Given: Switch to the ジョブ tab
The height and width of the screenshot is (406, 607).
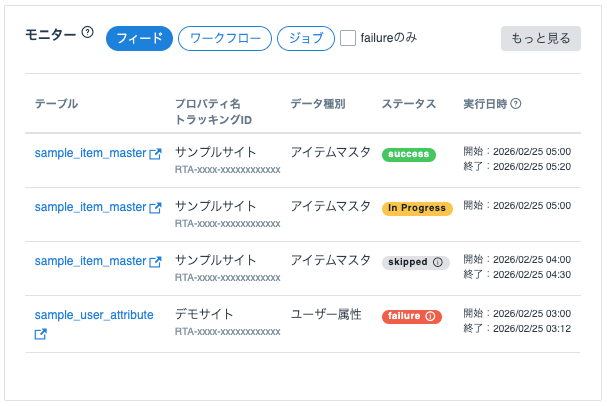Looking at the screenshot, I should [306, 38].
